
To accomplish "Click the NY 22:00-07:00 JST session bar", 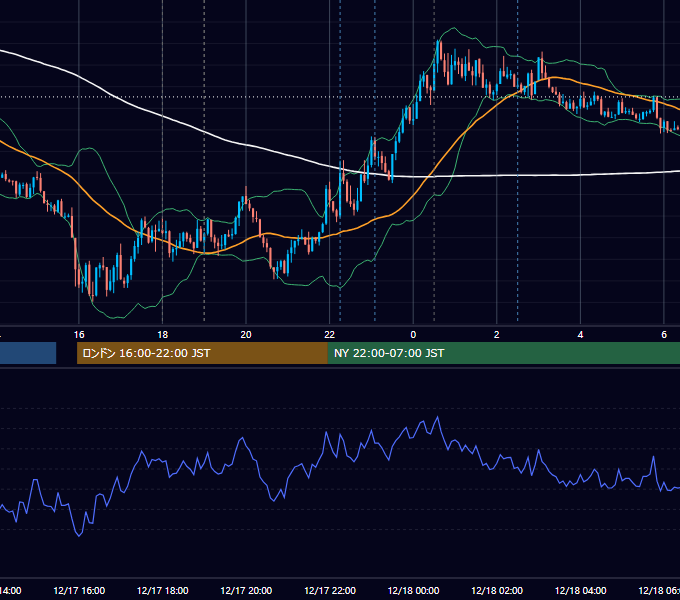I will [503, 353].
